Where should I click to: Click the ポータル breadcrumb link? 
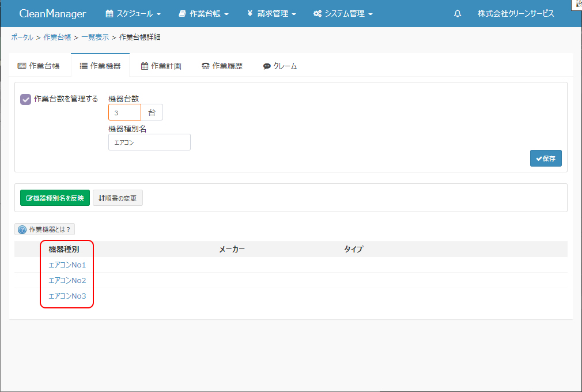(x=22, y=37)
